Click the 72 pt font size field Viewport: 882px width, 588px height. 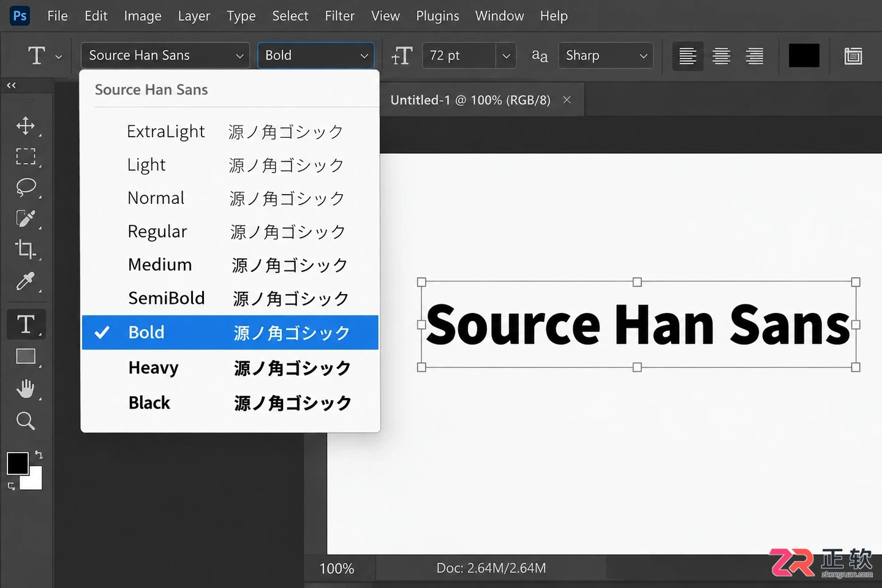[x=459, y=55]
